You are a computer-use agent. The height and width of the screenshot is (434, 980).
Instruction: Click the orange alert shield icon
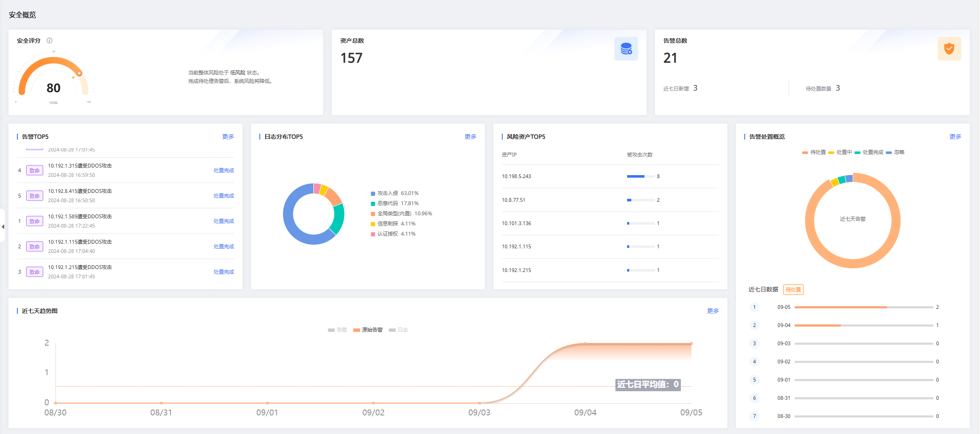point(950,49)
